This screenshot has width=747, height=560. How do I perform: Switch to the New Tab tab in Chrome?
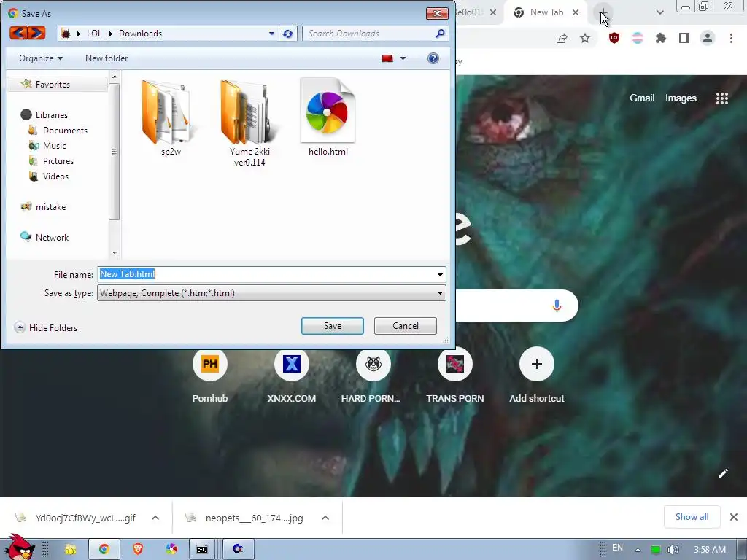pyautogui.click(x=546, y=12)
